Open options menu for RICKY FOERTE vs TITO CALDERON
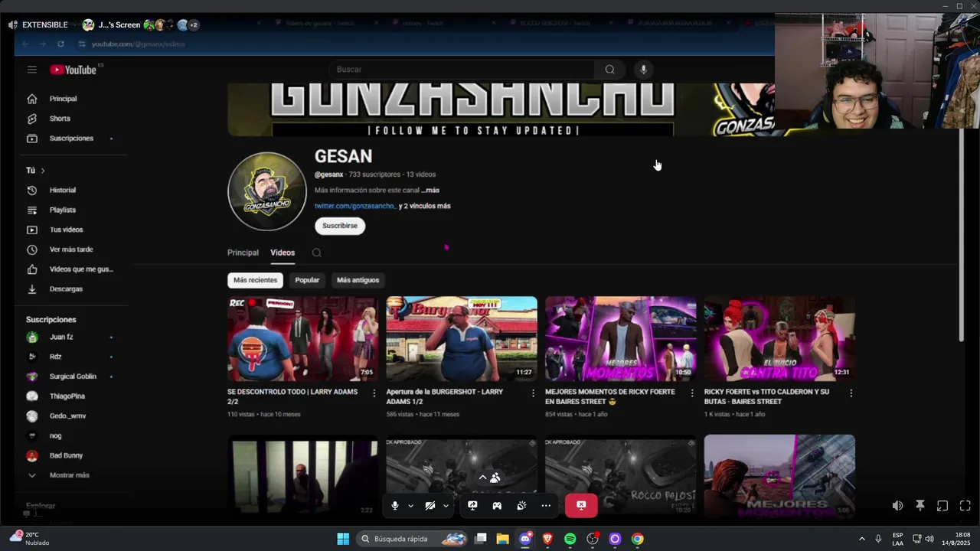This screenshot has width=980, height=551. [x=851, y=393]
